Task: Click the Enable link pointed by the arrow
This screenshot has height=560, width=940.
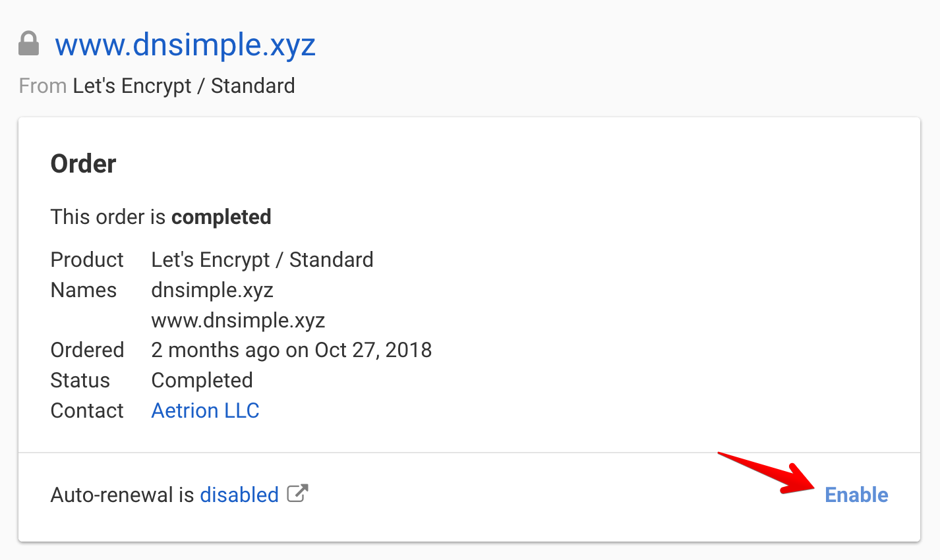Action: click(856, 495)
